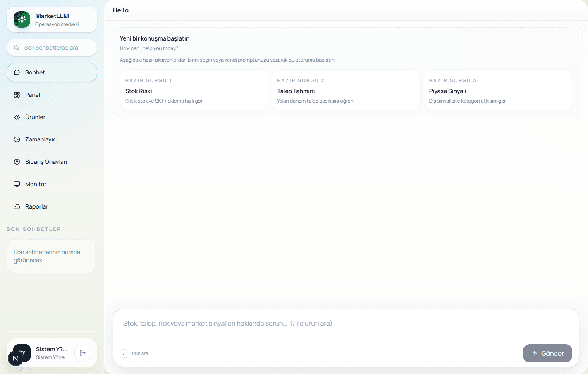Click the Ürünler tag icon
Screen dimensions: 588x374
coord(17,117)
